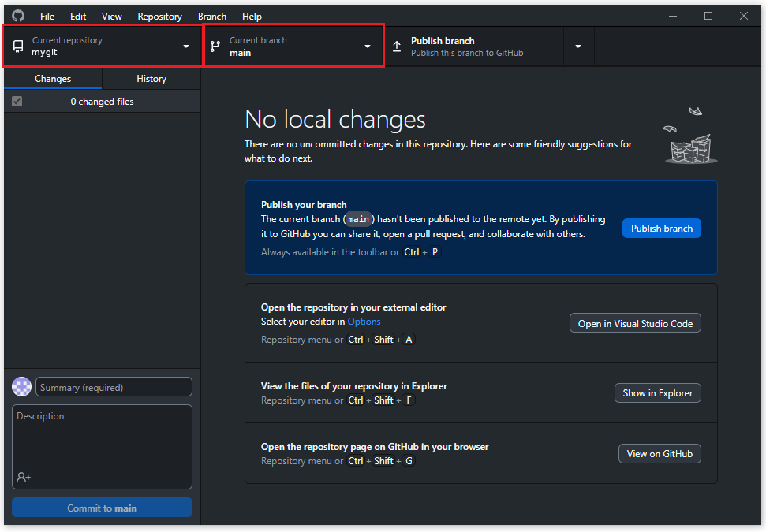
Task: Click the branch icon beside Current branch
Action: [x=215, y=47]
